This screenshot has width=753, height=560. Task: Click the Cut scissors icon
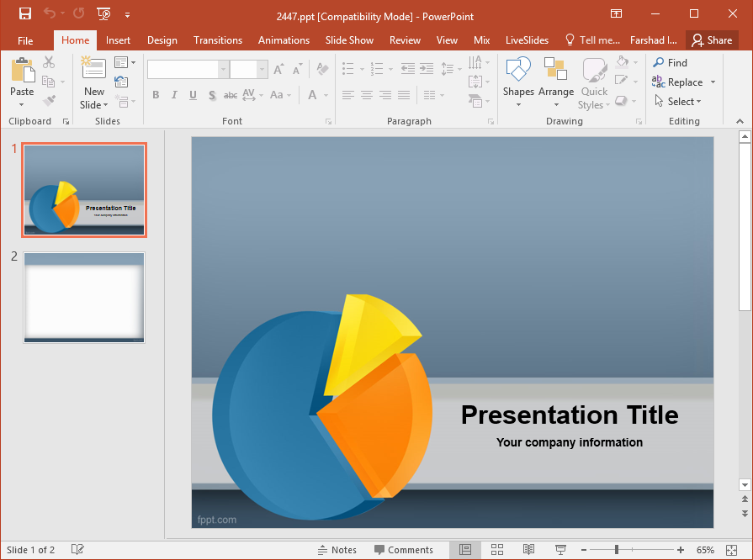(x=49, y=62)
